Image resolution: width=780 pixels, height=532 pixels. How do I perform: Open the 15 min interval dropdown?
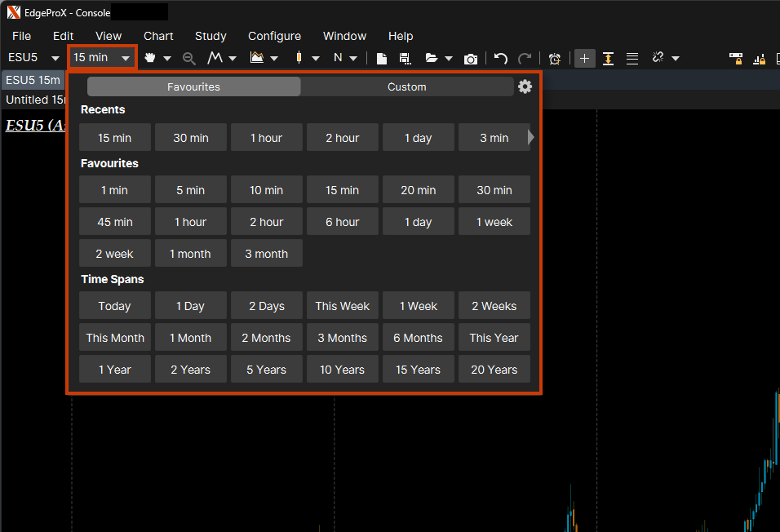point(101,57)
